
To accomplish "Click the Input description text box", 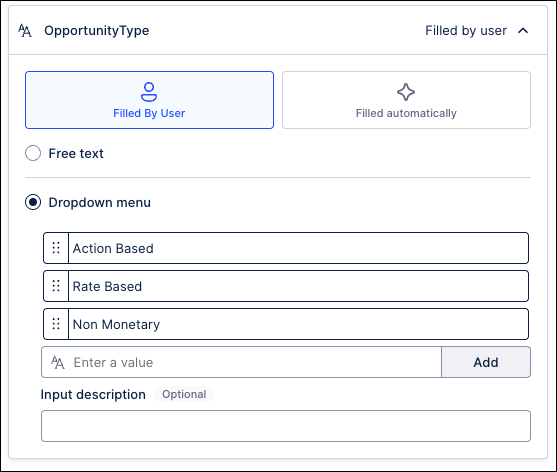I will (286, 426).
